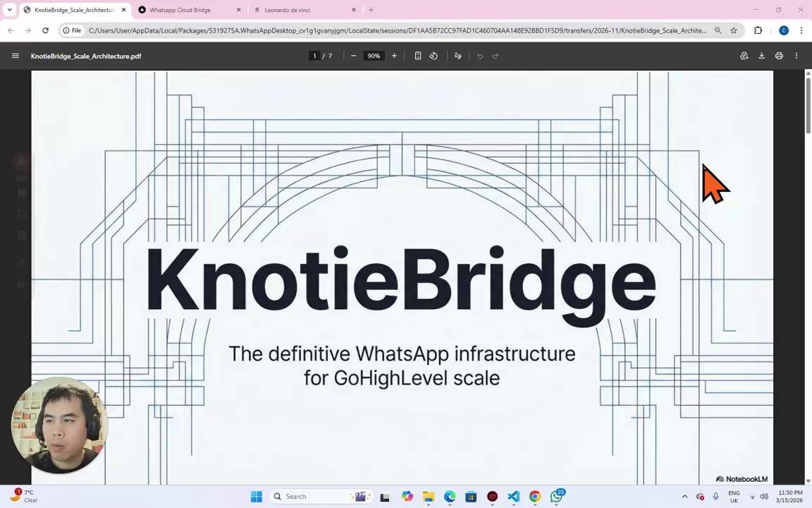The image size is (812, 508).
Task: Close the KnotieBridge_Scale_Architecture tab
Action: pyautogui.click(x=124, y=10)
